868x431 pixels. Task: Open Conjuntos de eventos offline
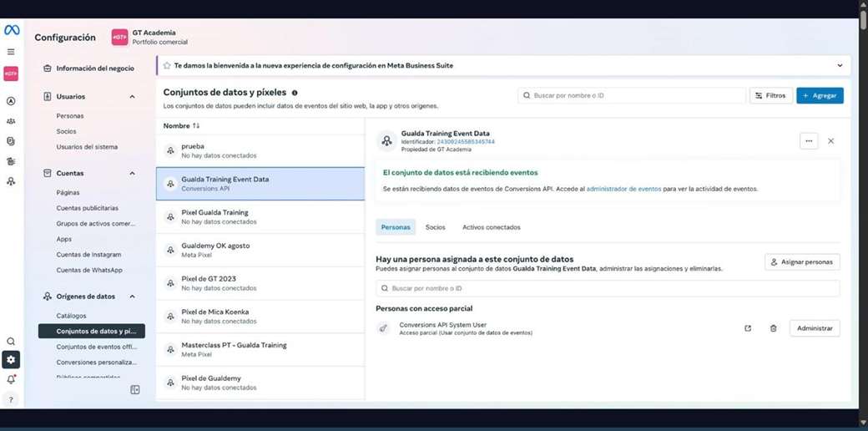[x=96, y=347]
